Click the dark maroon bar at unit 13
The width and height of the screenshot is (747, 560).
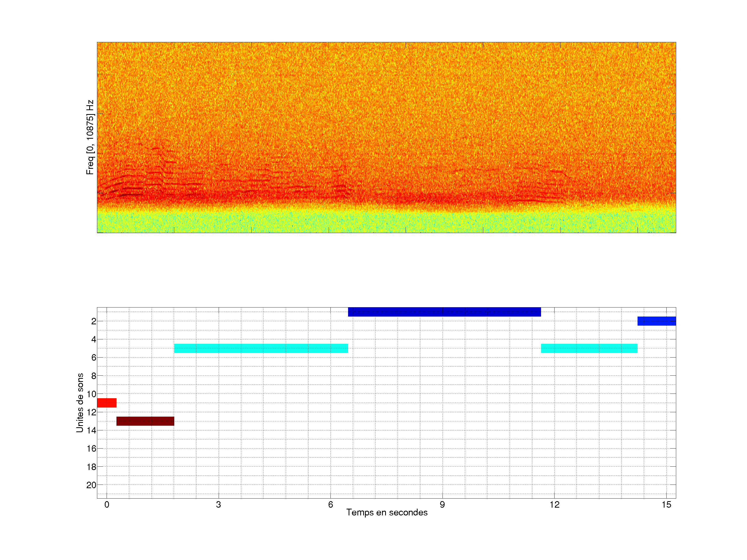145,421
